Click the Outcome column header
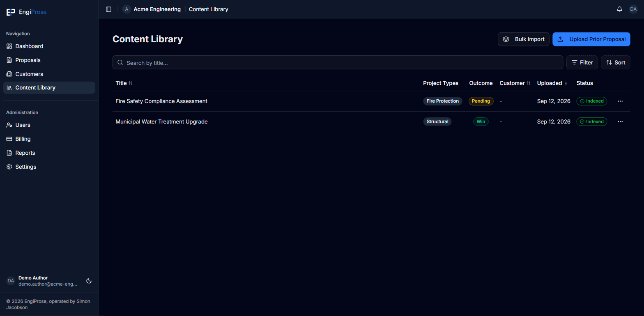Viewport: 644px width, 316px height. point(481,83)
